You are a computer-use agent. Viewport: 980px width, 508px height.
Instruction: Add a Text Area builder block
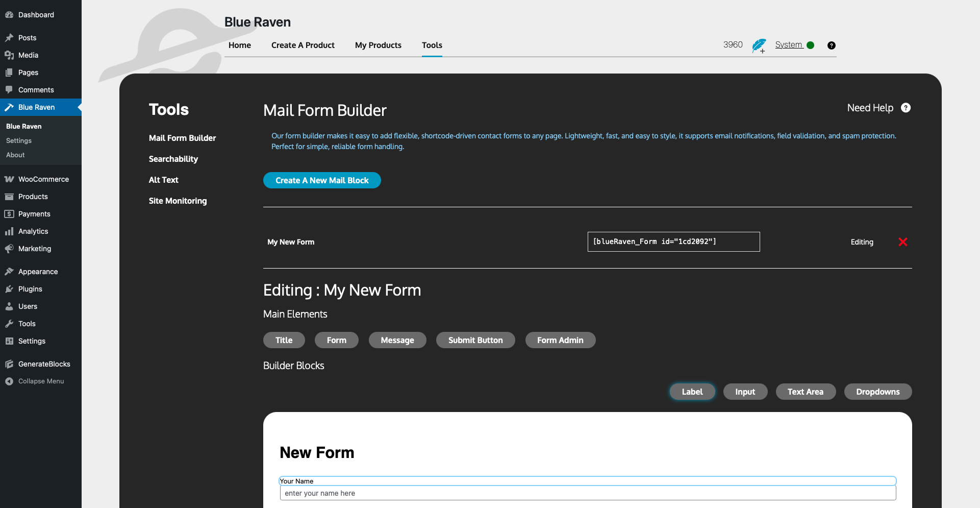[805, 392]
